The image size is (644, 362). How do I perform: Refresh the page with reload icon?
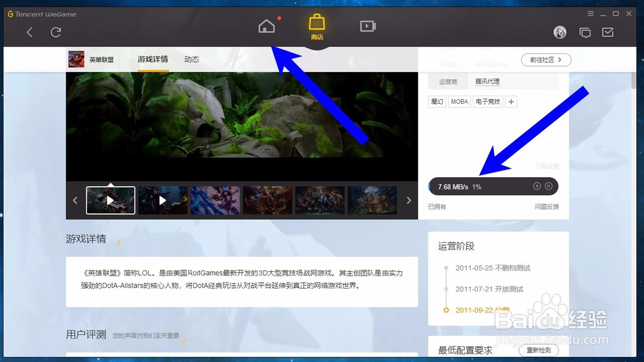click(x=56, y=32)
